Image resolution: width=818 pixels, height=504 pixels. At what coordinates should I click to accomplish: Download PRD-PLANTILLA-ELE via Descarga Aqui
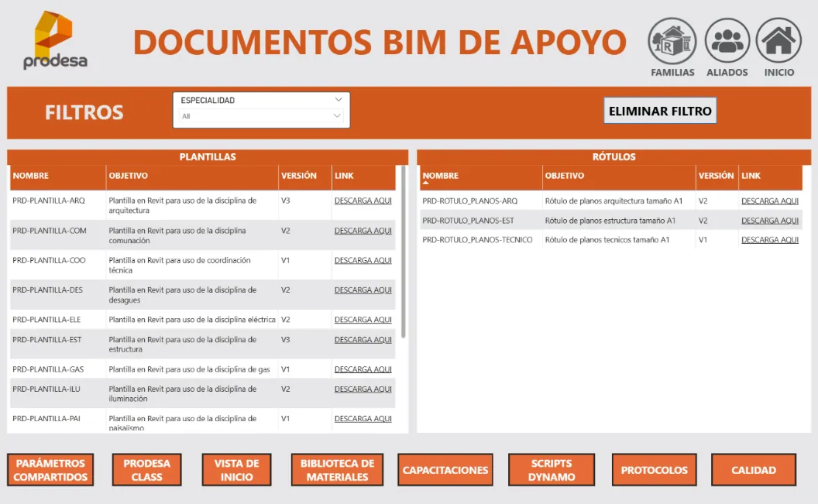point(363,320)
